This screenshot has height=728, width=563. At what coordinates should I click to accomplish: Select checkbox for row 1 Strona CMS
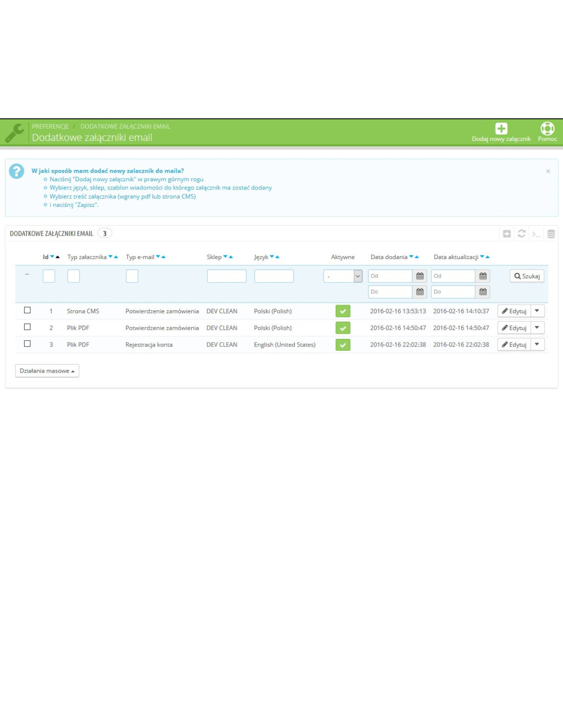click(28, 310)
